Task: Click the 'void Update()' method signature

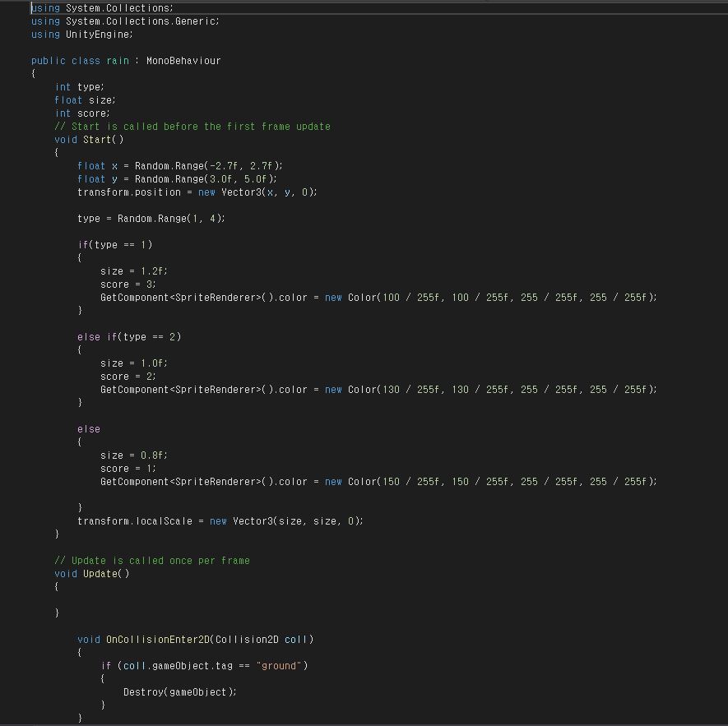Action: 92,574
